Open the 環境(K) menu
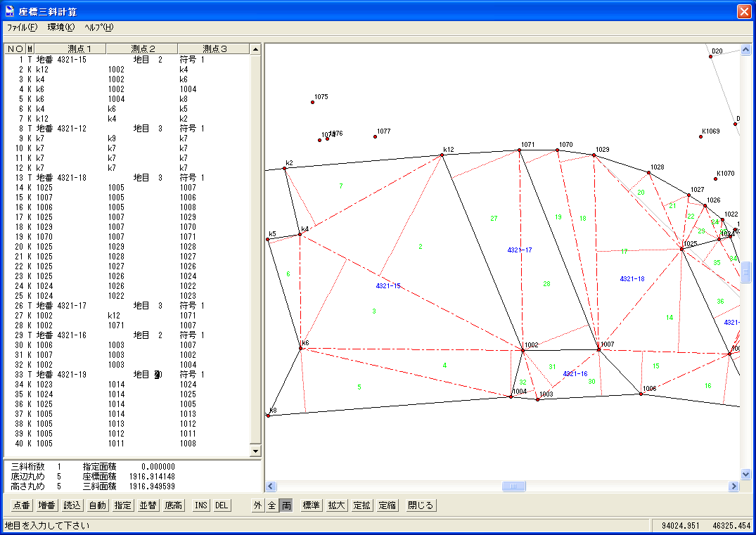 [x=60, y=27]
